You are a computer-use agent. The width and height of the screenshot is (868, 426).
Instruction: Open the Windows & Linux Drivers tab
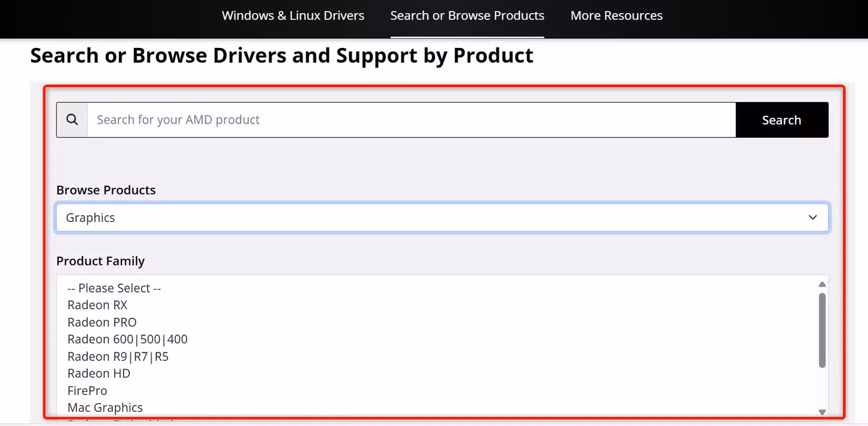[292, 16]
